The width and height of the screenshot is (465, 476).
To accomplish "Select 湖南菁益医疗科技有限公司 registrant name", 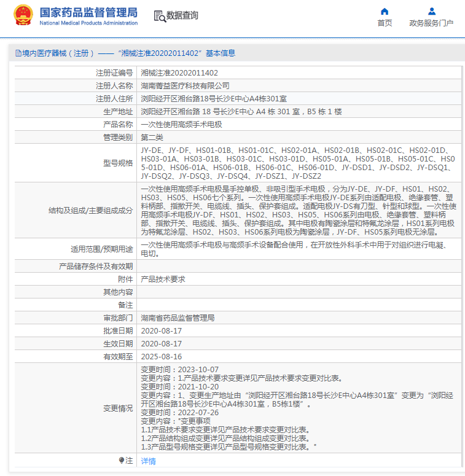I will 185,86.
